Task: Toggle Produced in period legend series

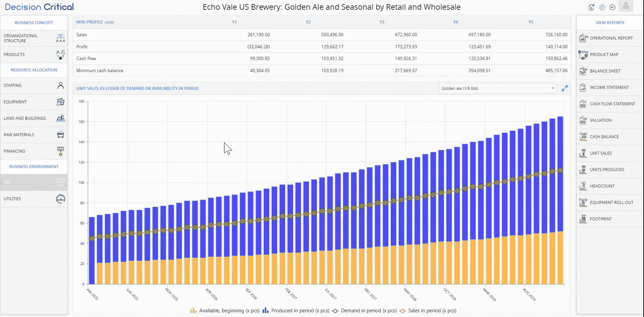Action: (296, 311)
